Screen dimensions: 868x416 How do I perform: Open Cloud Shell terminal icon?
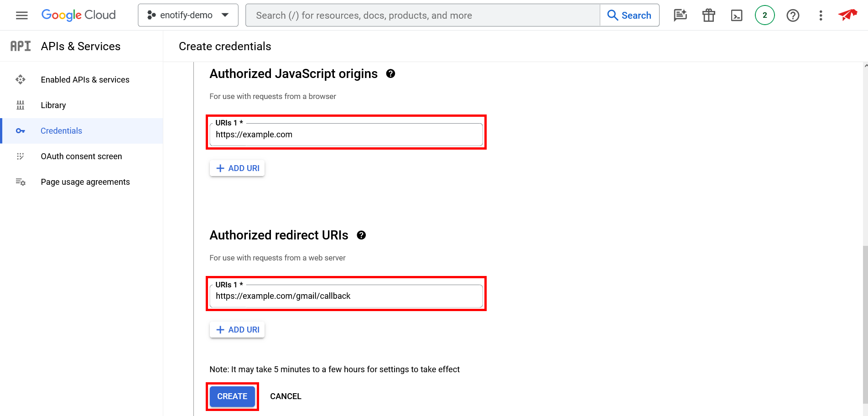click(x=737, y=16)
